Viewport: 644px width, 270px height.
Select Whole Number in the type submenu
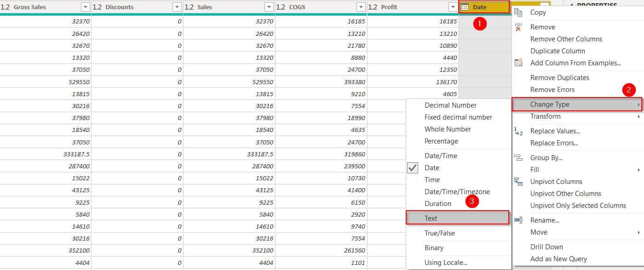pos(448,129)
